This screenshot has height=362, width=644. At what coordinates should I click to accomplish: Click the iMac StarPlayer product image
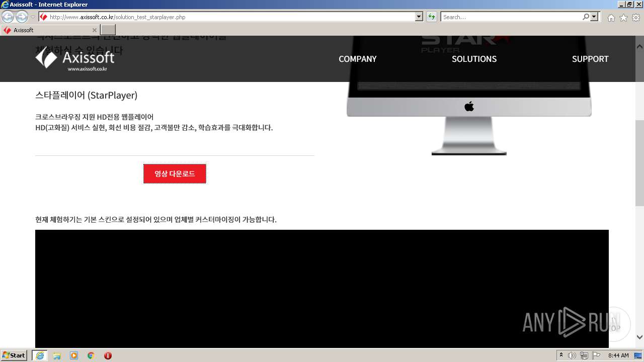(469, 96)
